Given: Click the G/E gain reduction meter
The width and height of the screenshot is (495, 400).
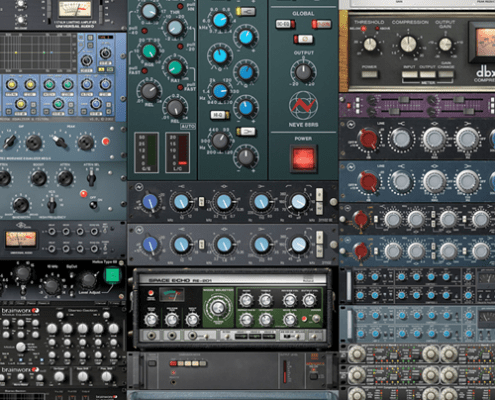Looking at the screenshot, I should point(146,152).
